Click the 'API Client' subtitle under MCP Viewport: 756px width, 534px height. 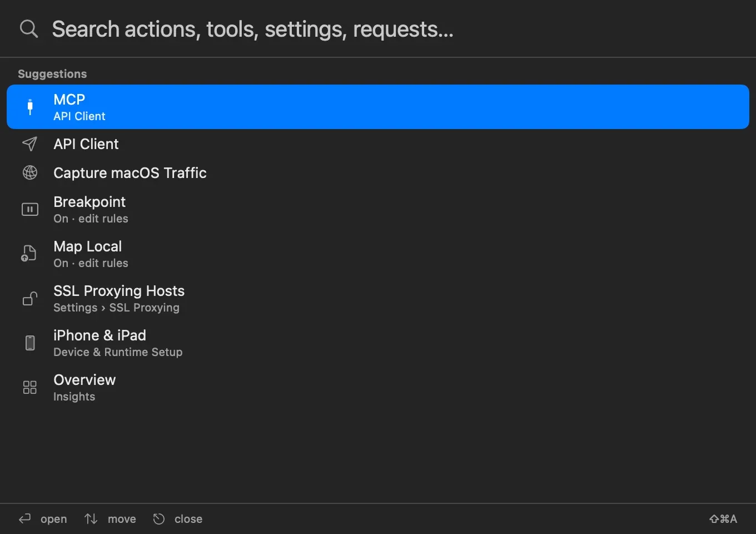[79, 116]
